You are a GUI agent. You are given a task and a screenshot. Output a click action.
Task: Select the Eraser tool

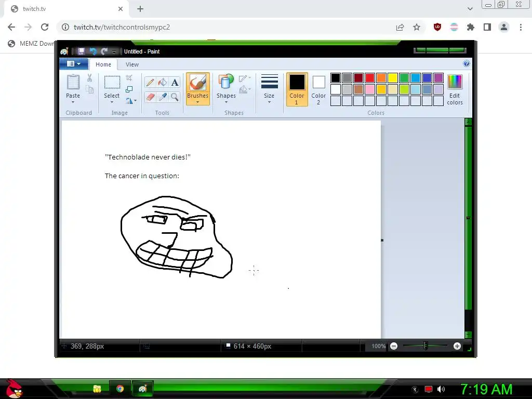pyautogui.click(x=150, y=97)
